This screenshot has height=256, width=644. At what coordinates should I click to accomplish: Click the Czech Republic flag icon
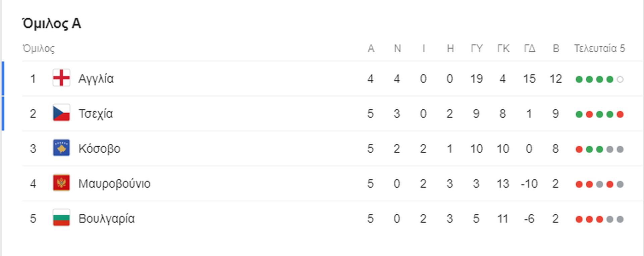pos(61,113)
